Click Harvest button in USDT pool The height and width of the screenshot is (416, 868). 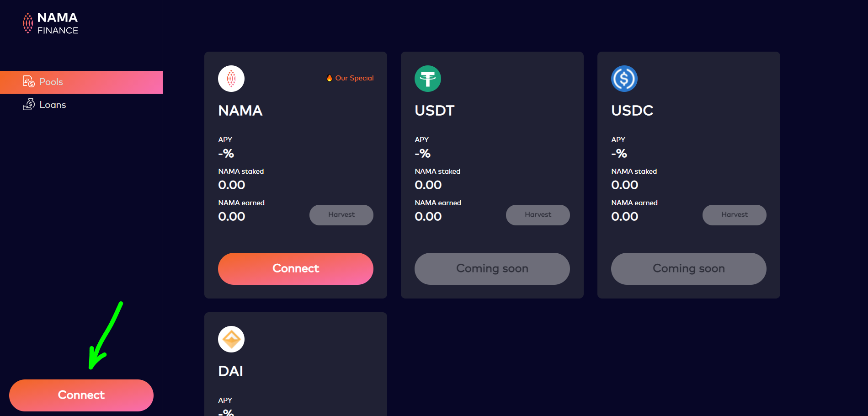[538, 215]
